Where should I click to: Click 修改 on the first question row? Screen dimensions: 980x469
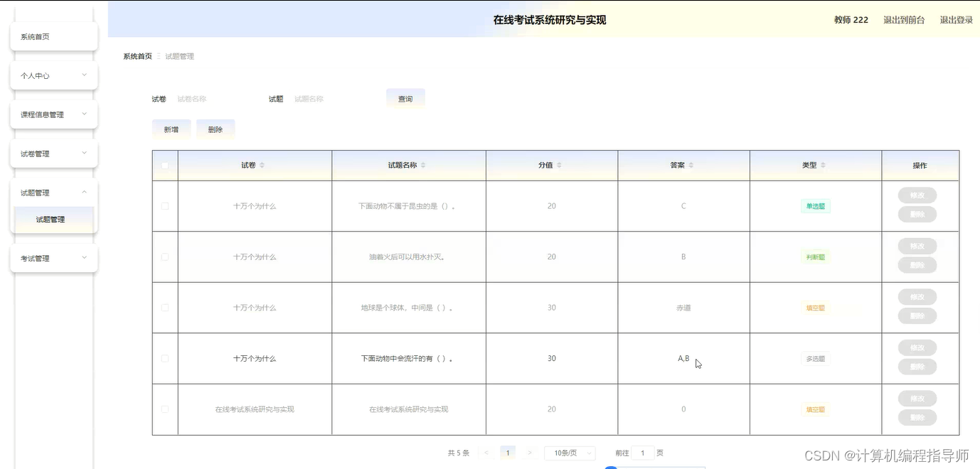pyautogui.click(x=917, y=195)
